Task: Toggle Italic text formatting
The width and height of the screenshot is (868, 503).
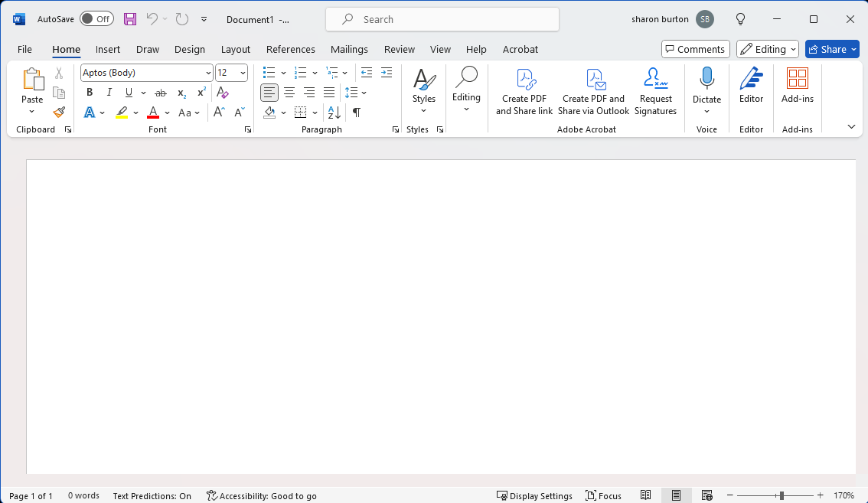Action: tap(109, 93)
